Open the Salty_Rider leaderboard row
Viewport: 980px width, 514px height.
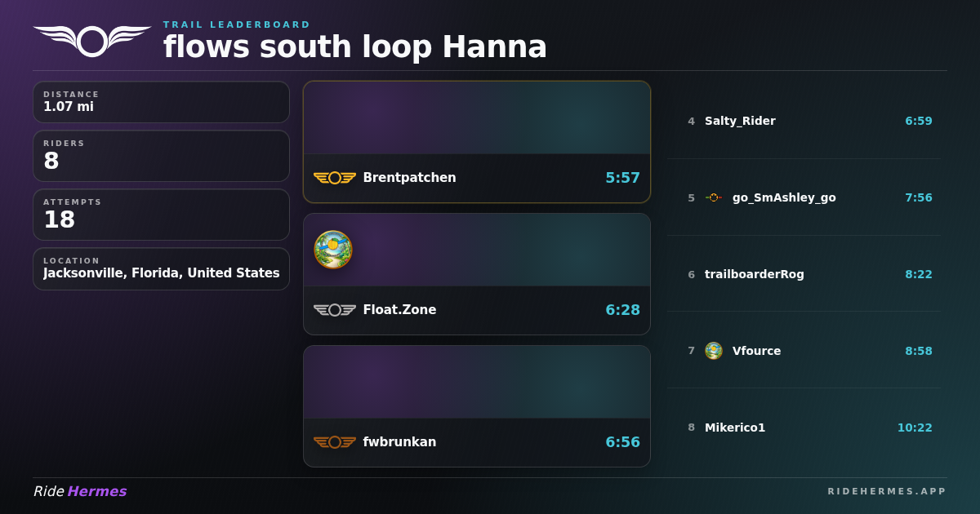(804, 121)
